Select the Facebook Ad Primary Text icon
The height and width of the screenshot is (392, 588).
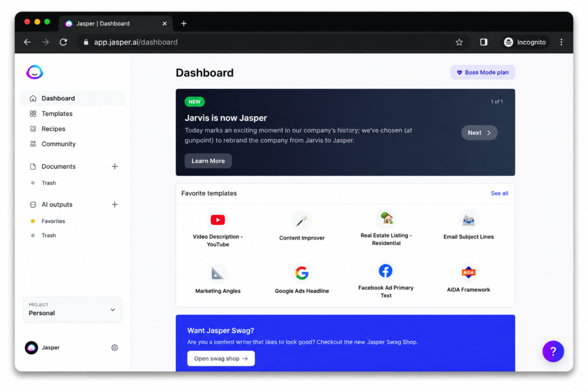386,270
